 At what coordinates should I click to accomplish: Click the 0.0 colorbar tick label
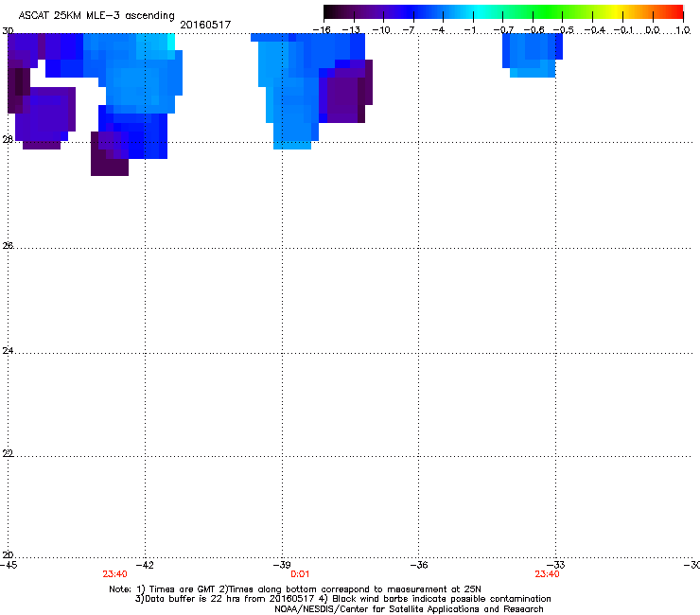click(653, 30)
